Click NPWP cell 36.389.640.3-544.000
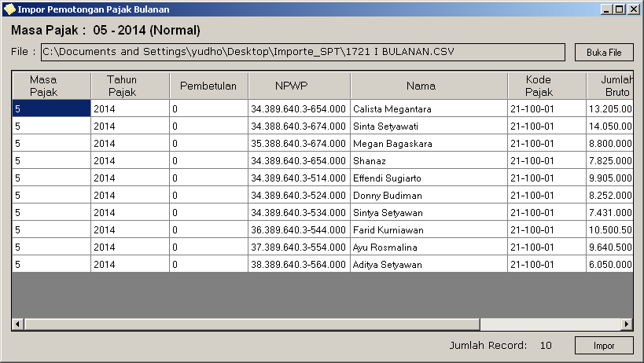This screenshot has width=644, height=363. [299, 229]
